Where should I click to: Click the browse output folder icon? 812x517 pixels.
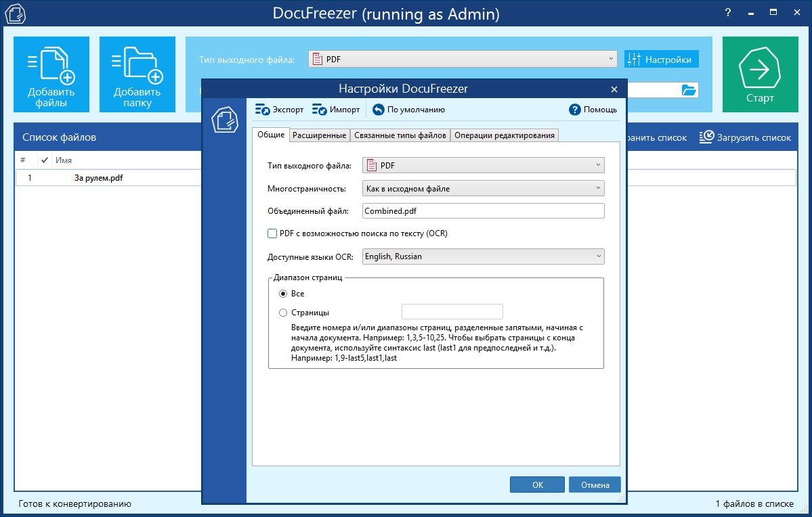coord(689,90)
